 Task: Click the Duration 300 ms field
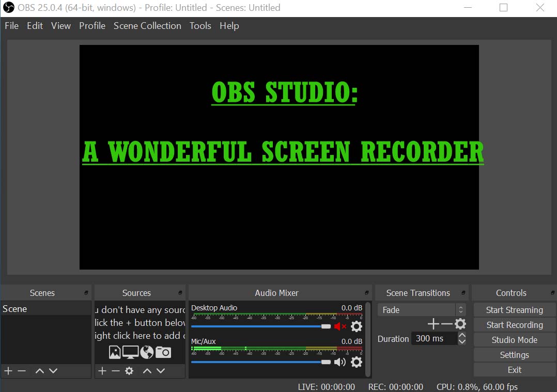click(435, 338)
